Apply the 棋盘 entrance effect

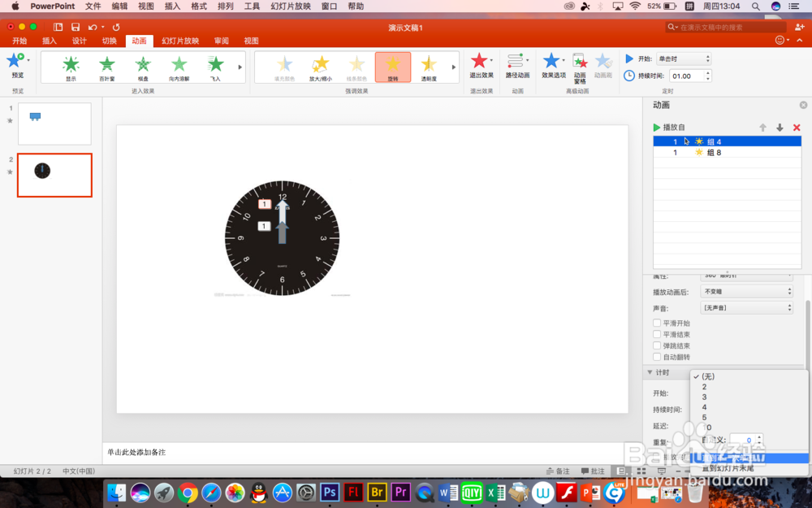tap(143, 67)
